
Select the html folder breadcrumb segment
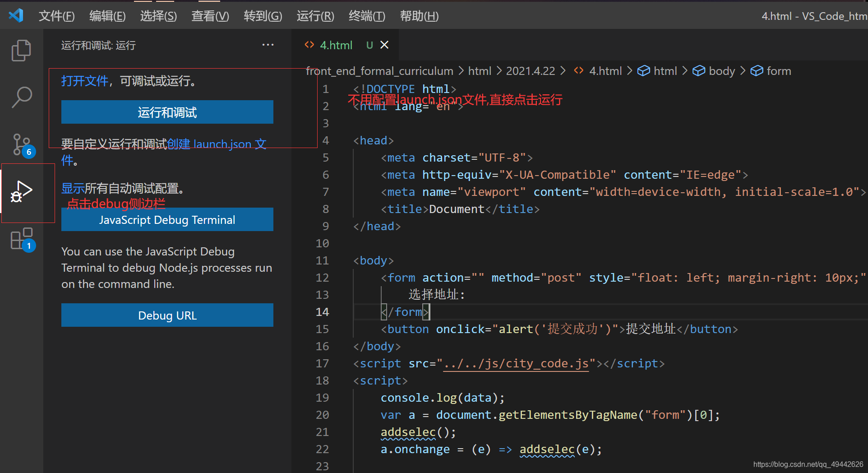480,71
